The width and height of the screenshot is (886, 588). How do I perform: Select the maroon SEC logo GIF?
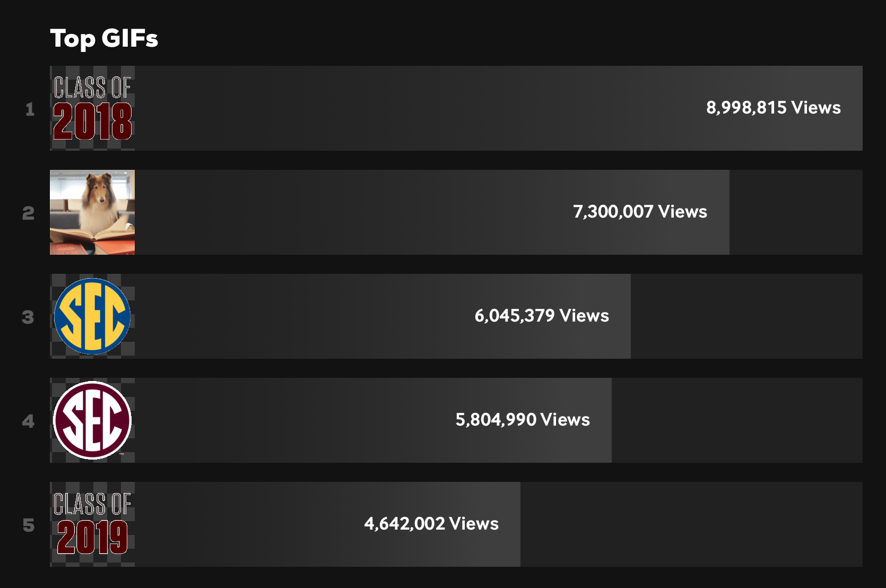coord(92,420)
